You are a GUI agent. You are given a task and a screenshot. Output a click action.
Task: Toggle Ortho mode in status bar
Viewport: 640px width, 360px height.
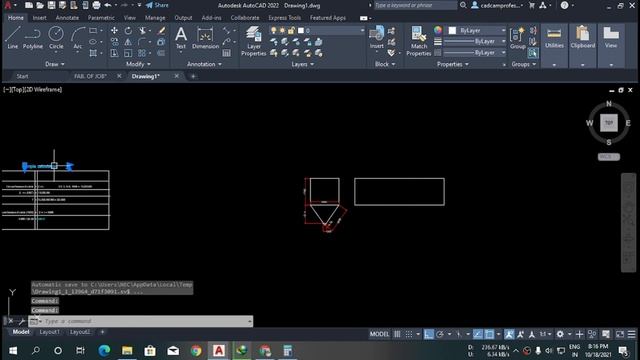click(429, 334)
